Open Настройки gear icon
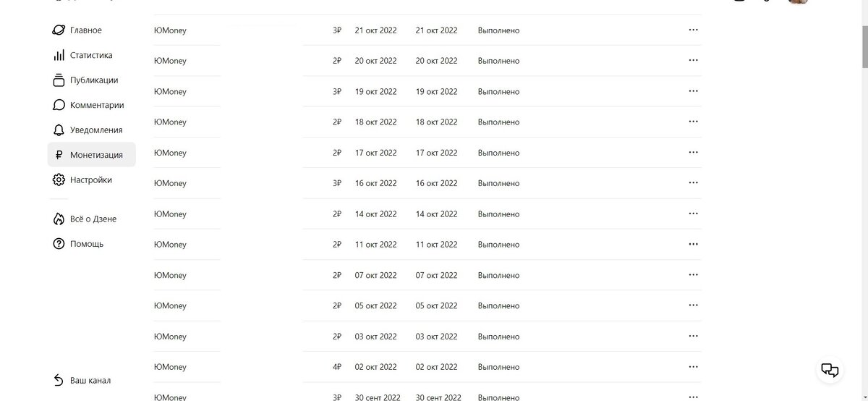 click(x=59, y=180)
